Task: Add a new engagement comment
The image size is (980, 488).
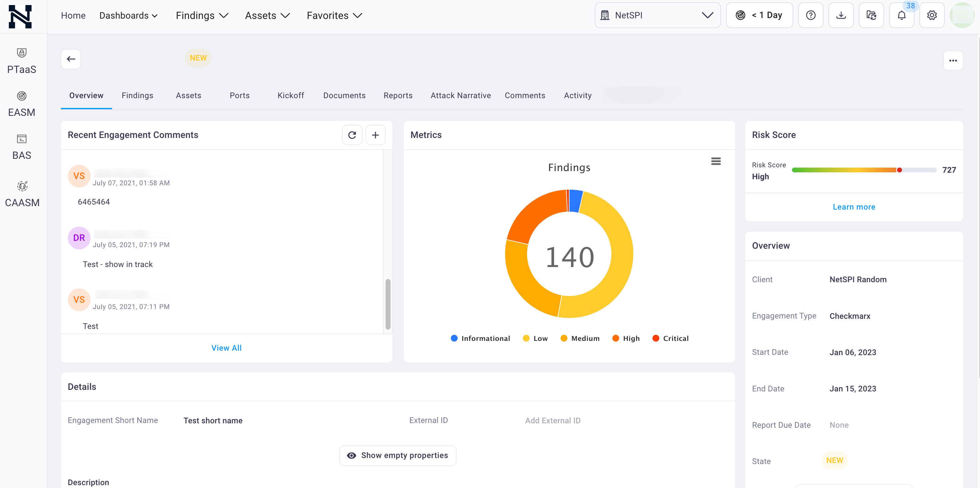Action: pyautogui.click(x=375, y=135)
